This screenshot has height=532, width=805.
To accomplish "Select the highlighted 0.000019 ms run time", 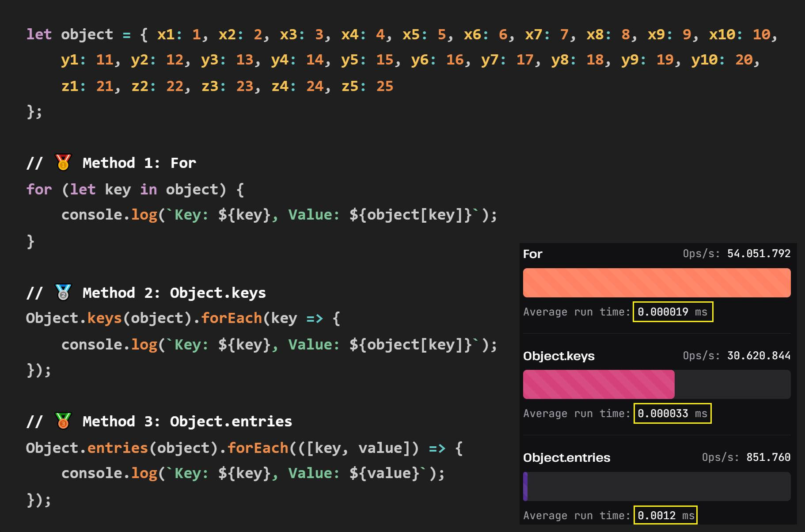I will click(x=672, y=312).
